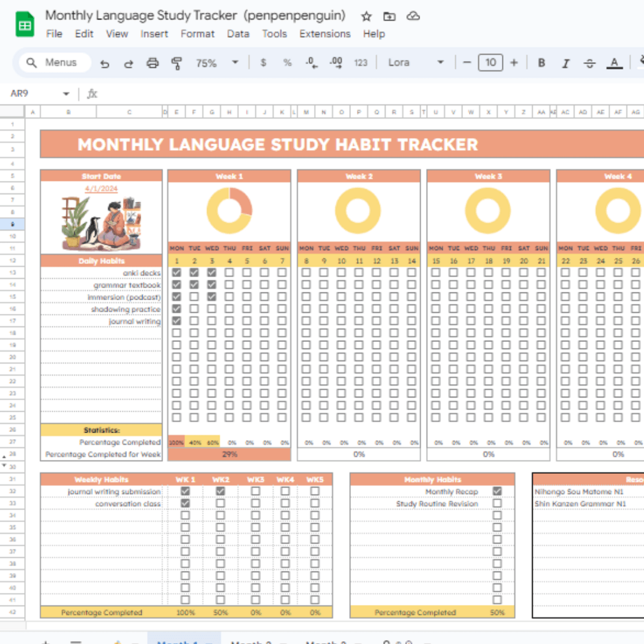Star this spreadsheet document
The width and height of the screenshot is (644, 644).
click(366, 16)
